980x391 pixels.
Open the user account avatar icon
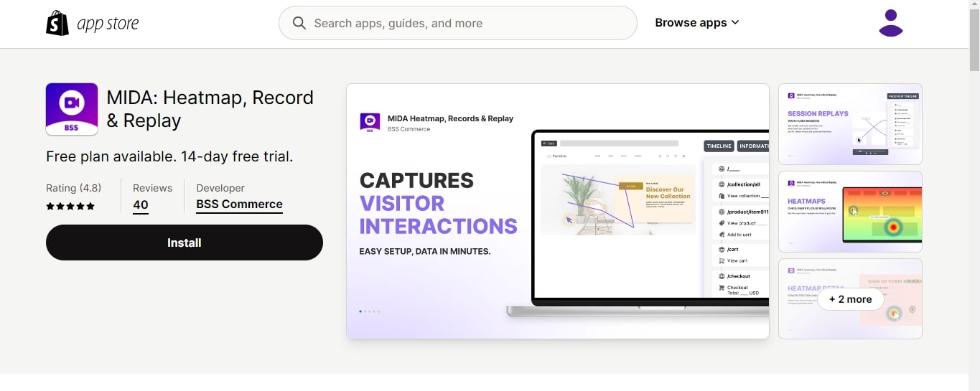pos(891,23)
